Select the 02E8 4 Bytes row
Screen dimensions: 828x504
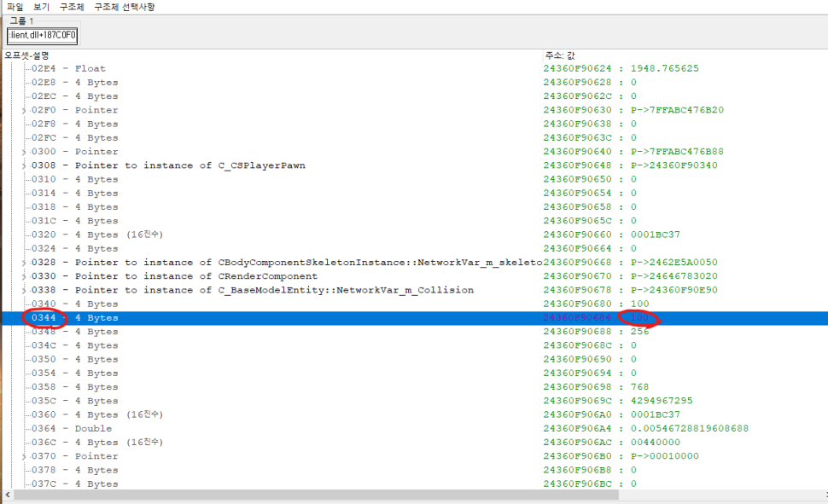74,83
